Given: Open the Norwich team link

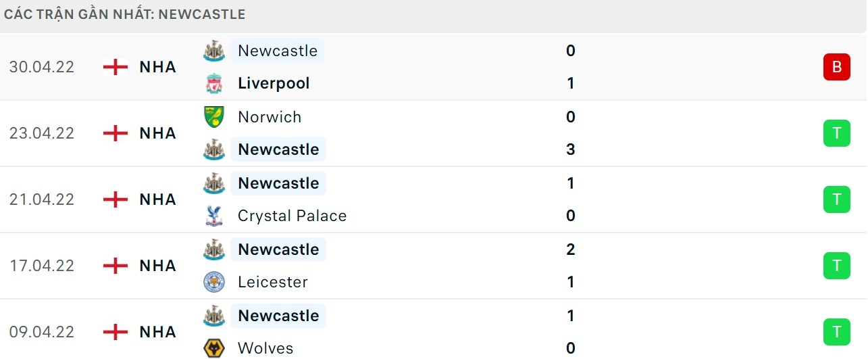Looking at the screenshot, I should [270, 117].
